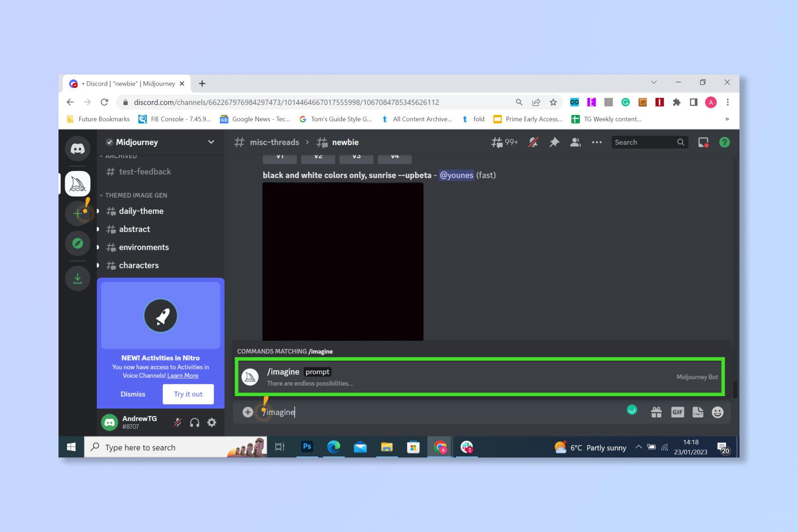The image size is (798, 532).
Task: Open Discord direct messages home icon
Action: coord(77,149)
